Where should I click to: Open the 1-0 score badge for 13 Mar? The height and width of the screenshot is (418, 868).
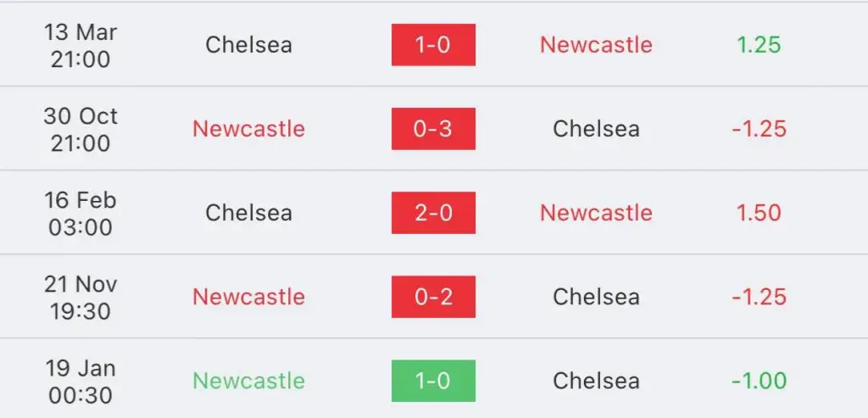[433, 45]
